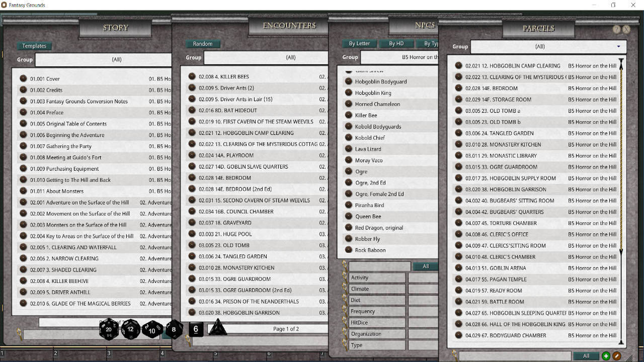Roll the d6 die

tap(195, 330)
